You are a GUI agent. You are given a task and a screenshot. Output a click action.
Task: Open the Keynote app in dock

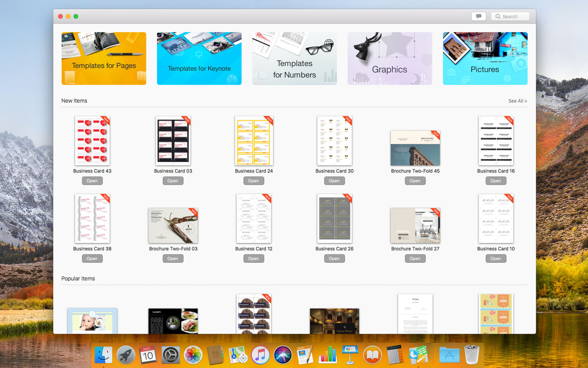[x=350, y=355]
